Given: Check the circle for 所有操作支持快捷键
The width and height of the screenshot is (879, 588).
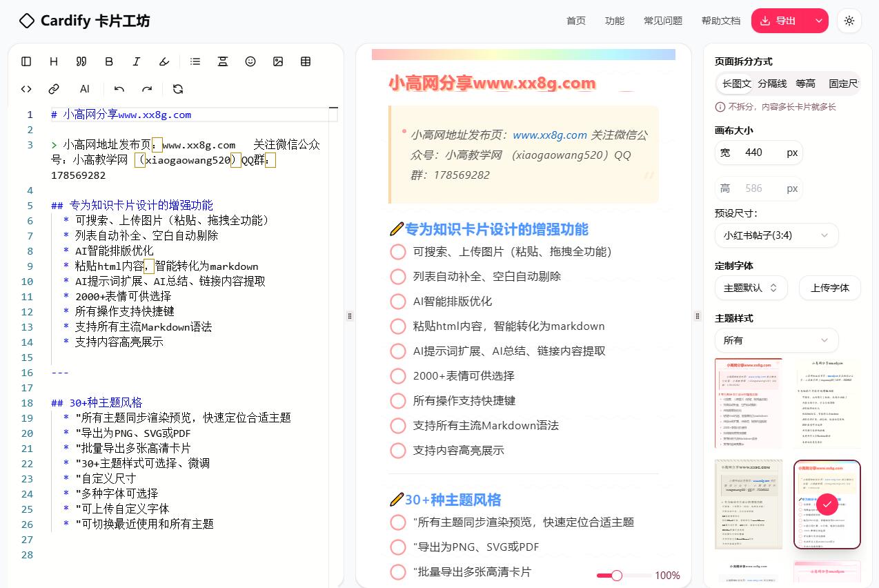Looking at the screenshot, I should pos(398,401).
